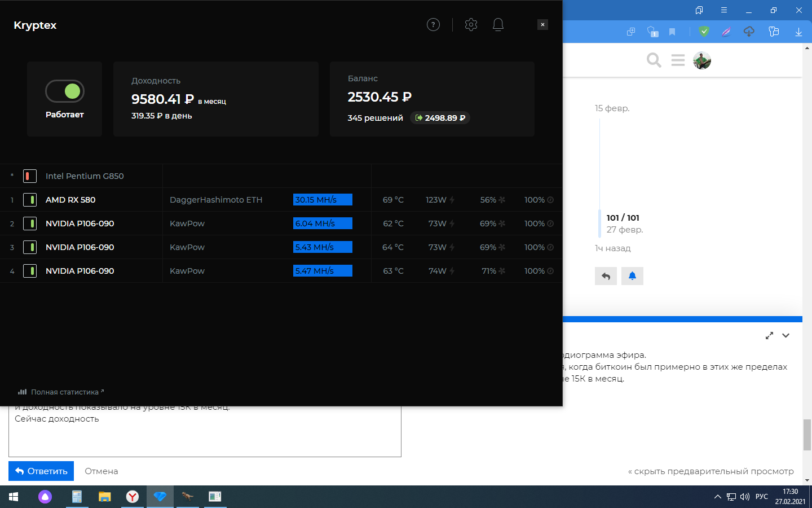Viewport: 812px width, 508px height.
Task: Click the 5.43 MH/s hashrate bar
Action: point(323,247)
